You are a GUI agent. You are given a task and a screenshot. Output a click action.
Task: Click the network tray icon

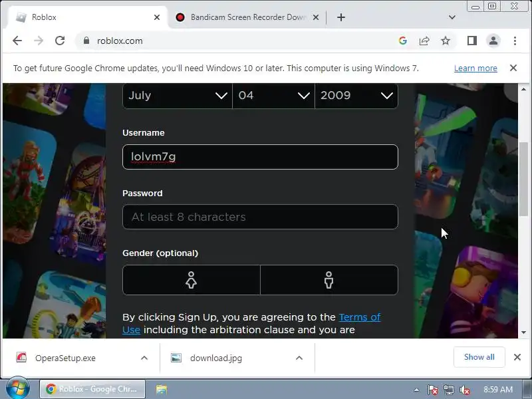448,390
